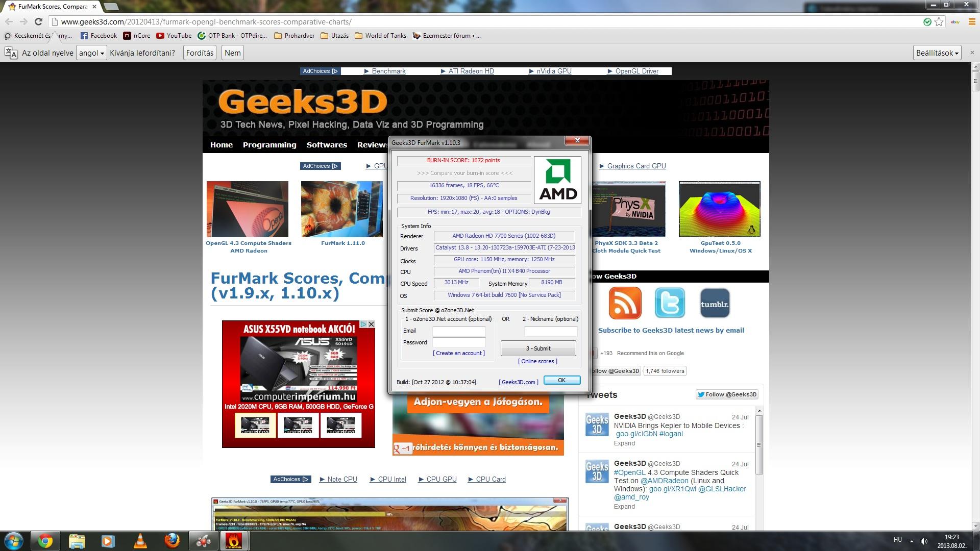Click the page vertical scrollbar down arrow
Screen dimensions: 980x551
point(975,525)
